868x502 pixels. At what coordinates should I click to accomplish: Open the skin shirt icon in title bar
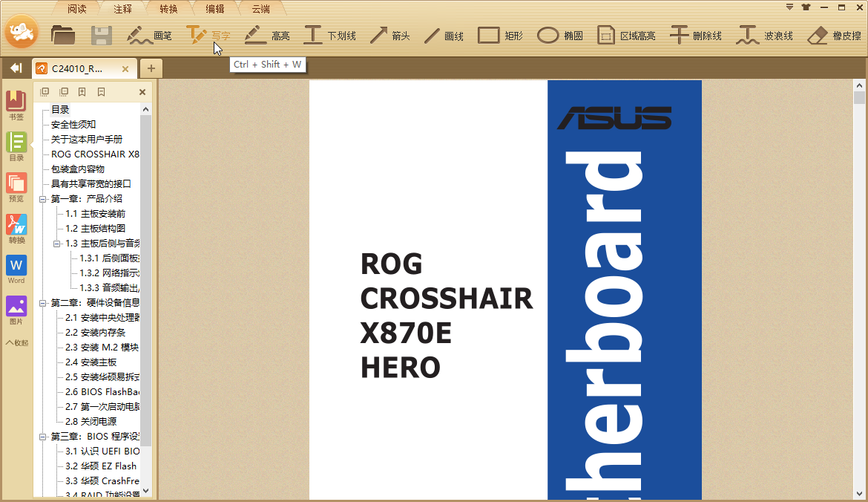pos(806,7)
